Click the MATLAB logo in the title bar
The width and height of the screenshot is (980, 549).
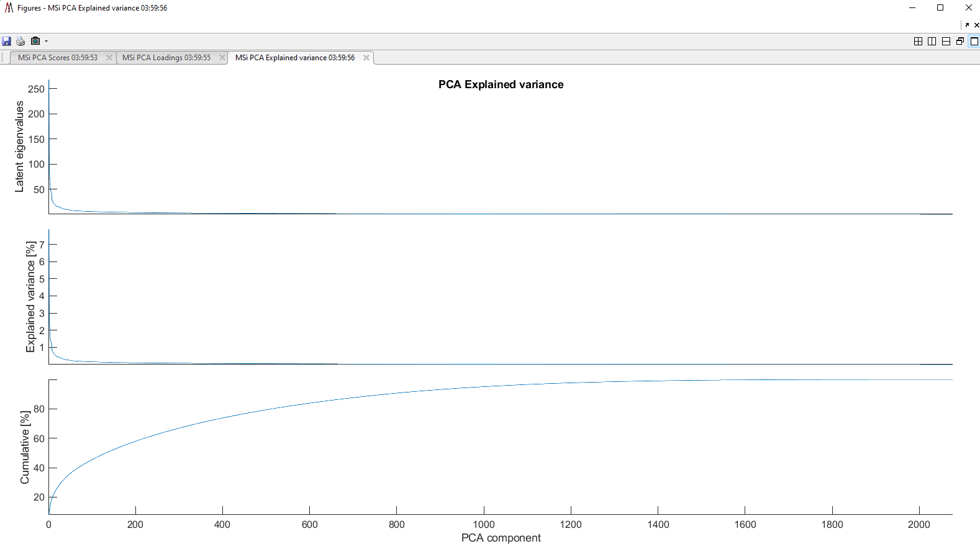pyautogui.click(x=9, y=8)
